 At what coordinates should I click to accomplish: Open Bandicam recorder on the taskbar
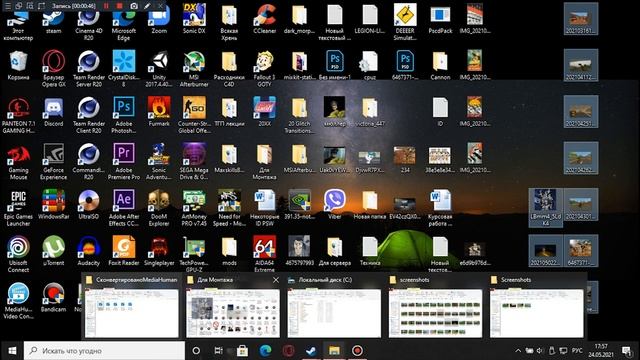(357, 351)
